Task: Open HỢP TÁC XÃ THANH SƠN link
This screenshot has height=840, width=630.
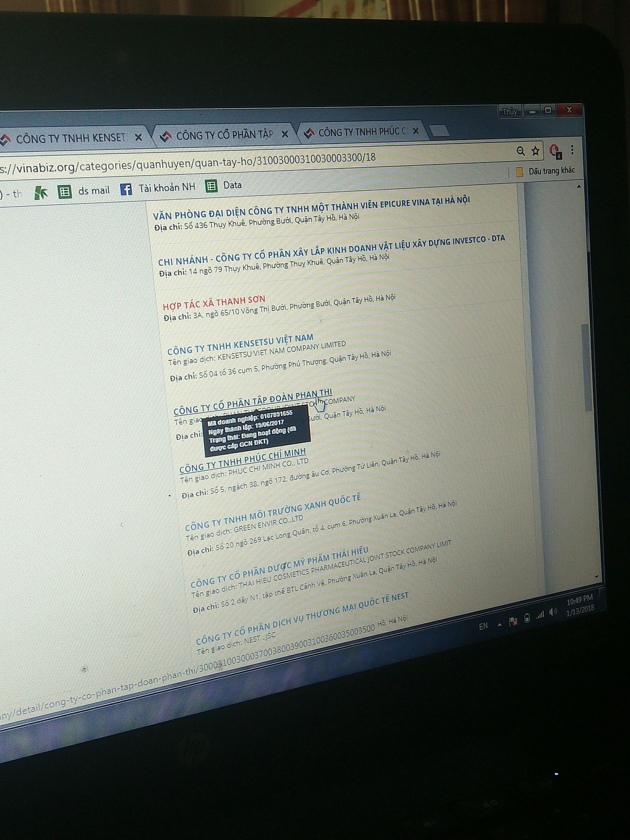Action: click(214, 302)
